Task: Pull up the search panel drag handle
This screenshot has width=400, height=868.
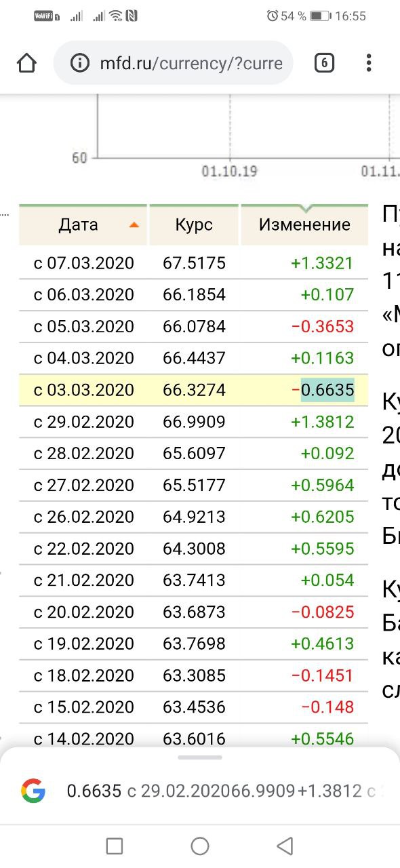Action: (x=200, y=757)
